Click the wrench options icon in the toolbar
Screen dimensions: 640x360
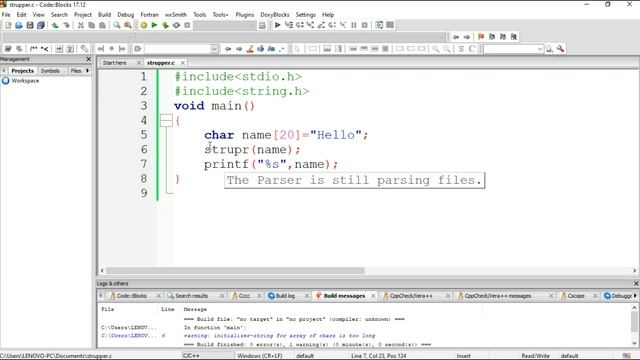560,49
